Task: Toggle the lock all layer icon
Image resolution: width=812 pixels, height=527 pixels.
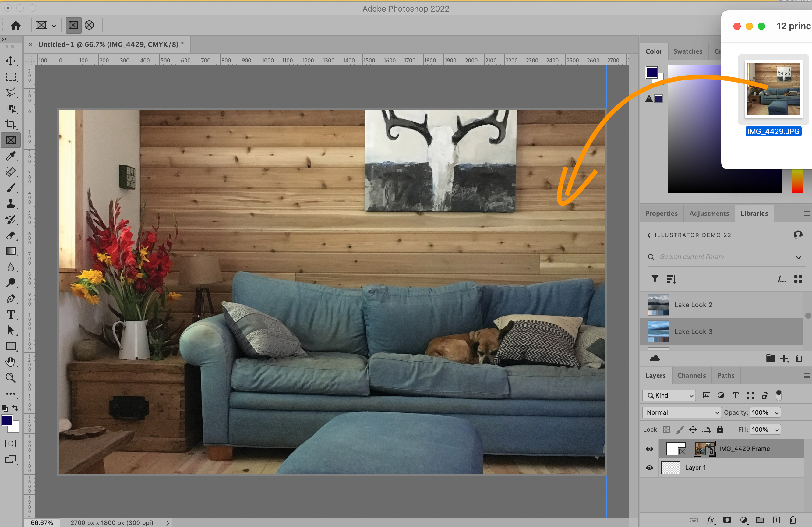Action: coord(720,430)
